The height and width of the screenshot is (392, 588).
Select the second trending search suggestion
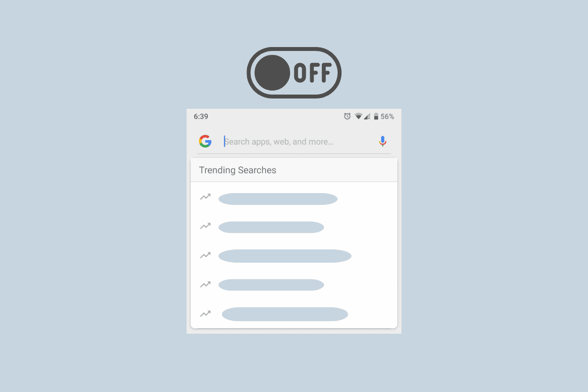click(x=271, y=227)
